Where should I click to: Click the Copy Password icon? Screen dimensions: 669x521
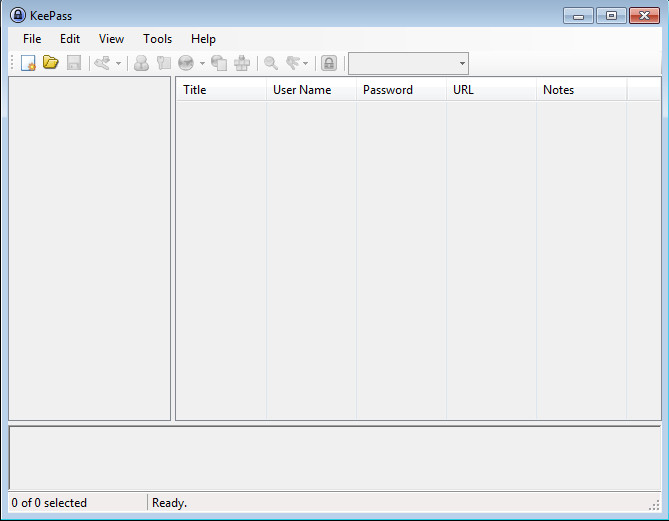pos(163,63)
